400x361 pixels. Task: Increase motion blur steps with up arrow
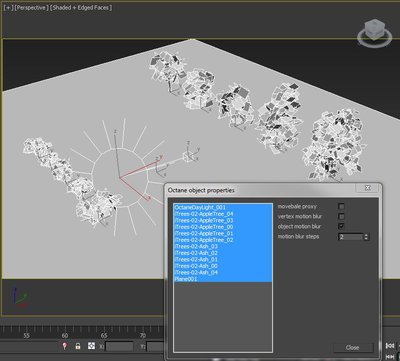pyautogui.click(x=366, y=235)
